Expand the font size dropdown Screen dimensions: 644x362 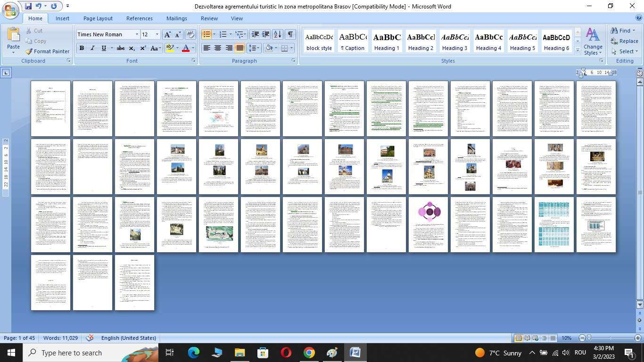(x=157, y=34)
